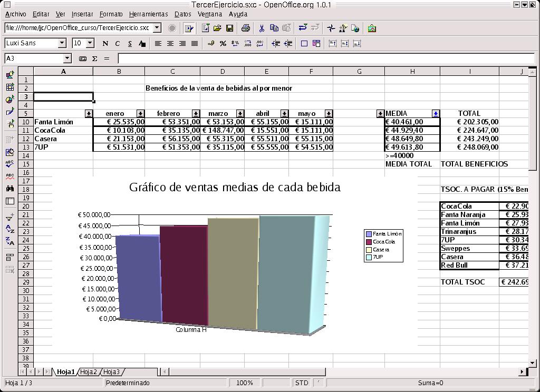
Task: Open the Herramientas menu
Action: coord(148,14)
